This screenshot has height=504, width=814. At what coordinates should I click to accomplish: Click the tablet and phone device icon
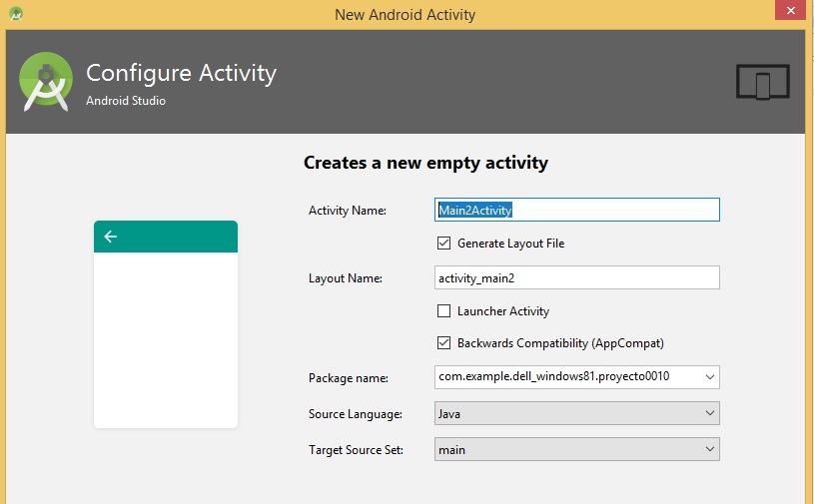tap(762, 82)
